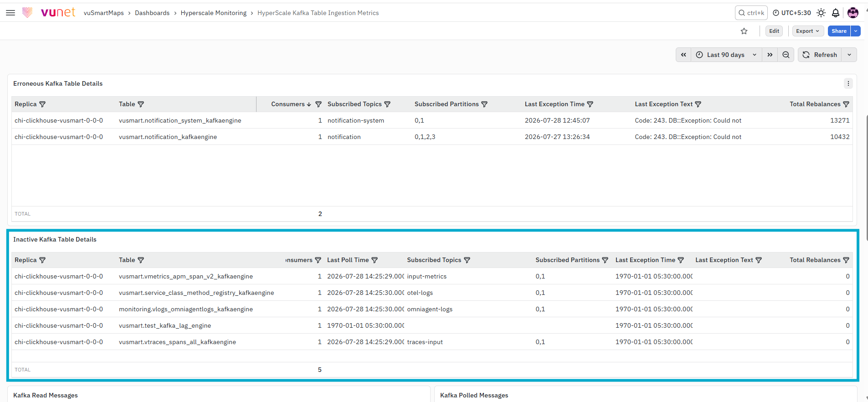The image size is (868, 402).
Task: Open the Export dropdown
Action: [808, 31]
